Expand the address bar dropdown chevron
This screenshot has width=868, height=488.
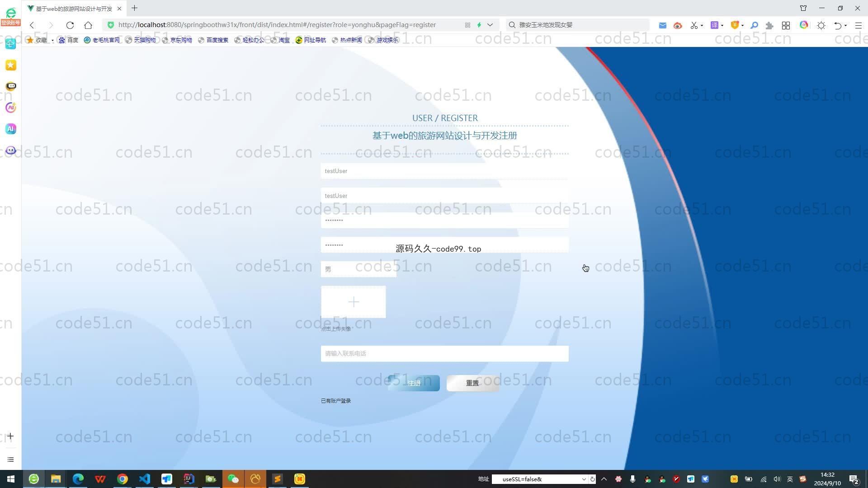coord(490,25)
